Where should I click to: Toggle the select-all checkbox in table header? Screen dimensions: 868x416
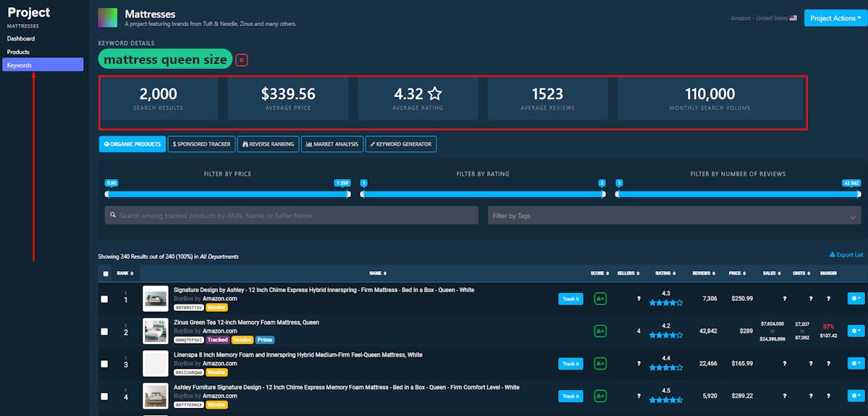(106, 274)
